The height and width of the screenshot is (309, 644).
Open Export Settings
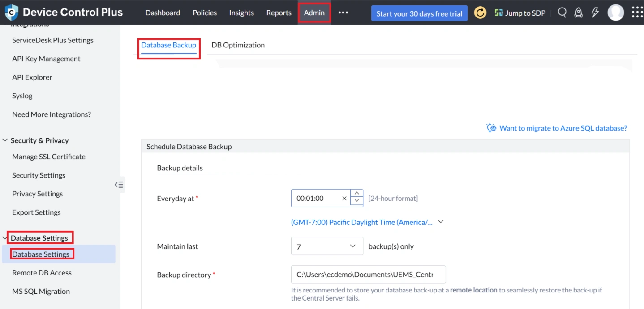coord(36,212)
